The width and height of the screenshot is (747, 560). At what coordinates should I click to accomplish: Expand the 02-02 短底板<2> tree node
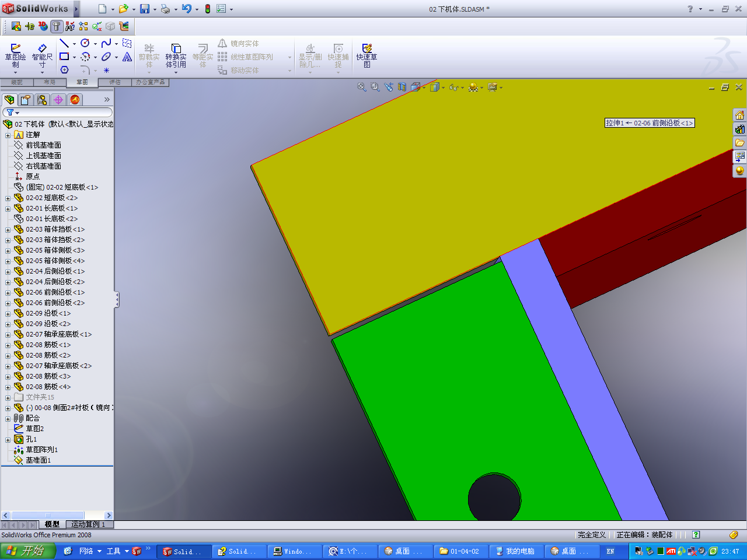(8, 198)
